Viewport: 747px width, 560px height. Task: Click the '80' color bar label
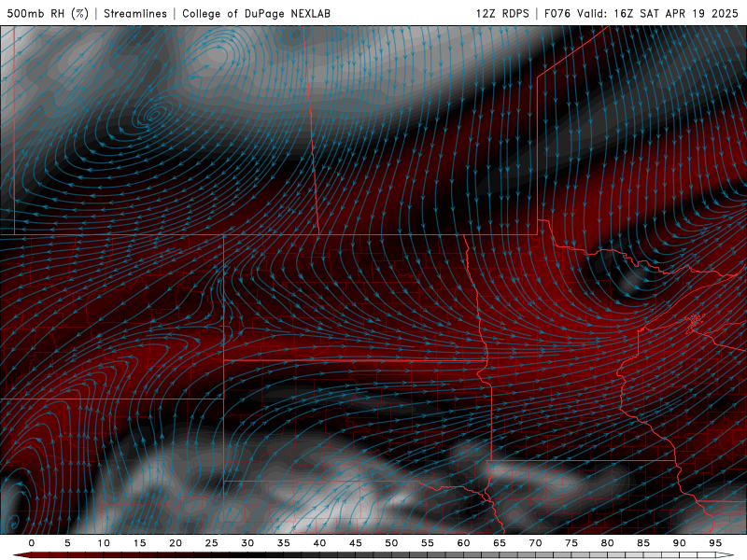(608, 543)
